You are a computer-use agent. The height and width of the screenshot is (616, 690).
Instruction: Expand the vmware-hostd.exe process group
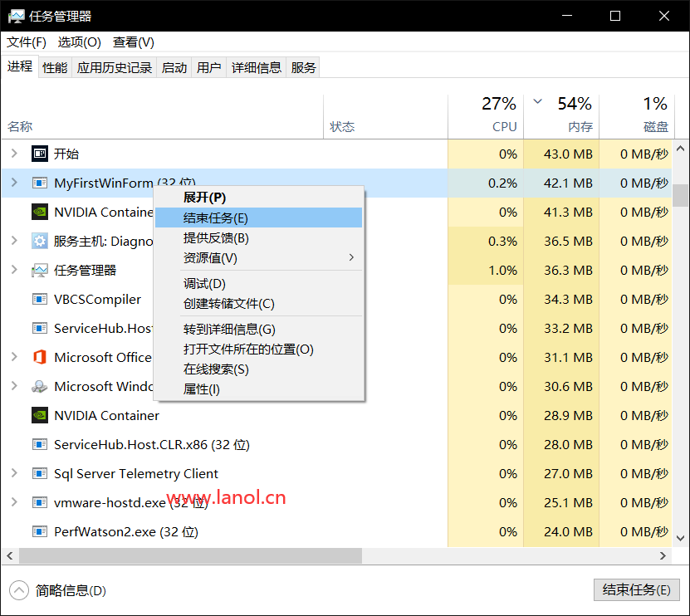[14, 501]
